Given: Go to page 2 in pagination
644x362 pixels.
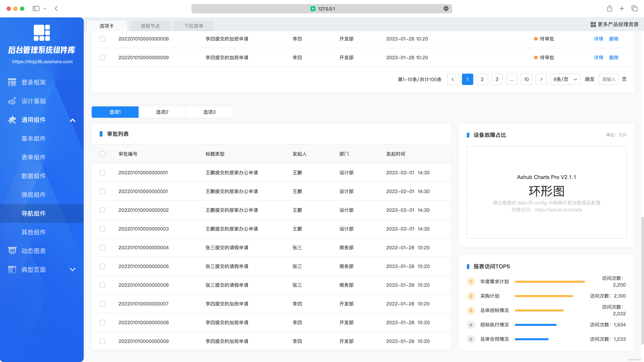Looking at the screenshot, I should [482, 79].
